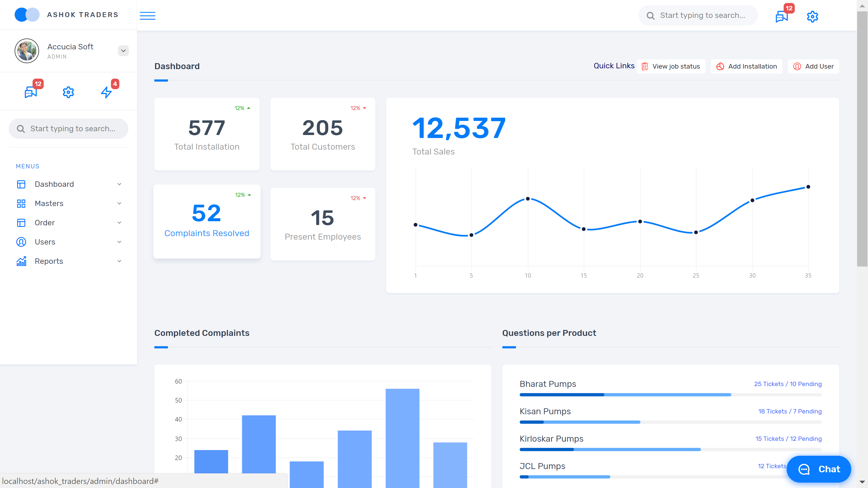Click the hamburger menu icon in header
The width and height of the screenshot is (868, 488).
click(148, 15)
